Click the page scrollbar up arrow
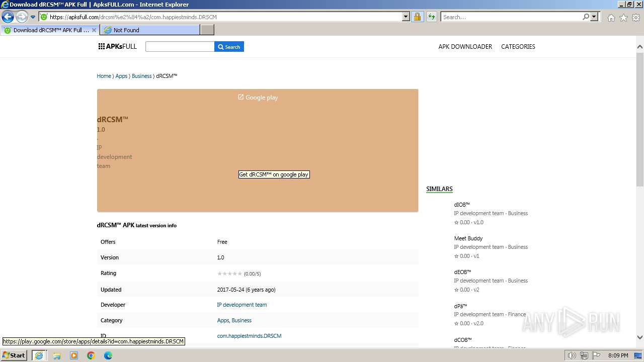 coord(639,47)
